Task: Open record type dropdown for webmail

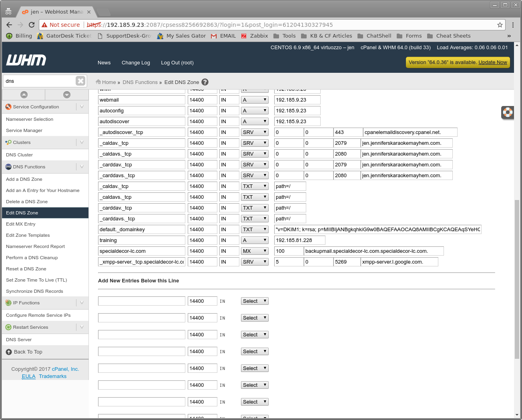Action: (x=255, y=100)
